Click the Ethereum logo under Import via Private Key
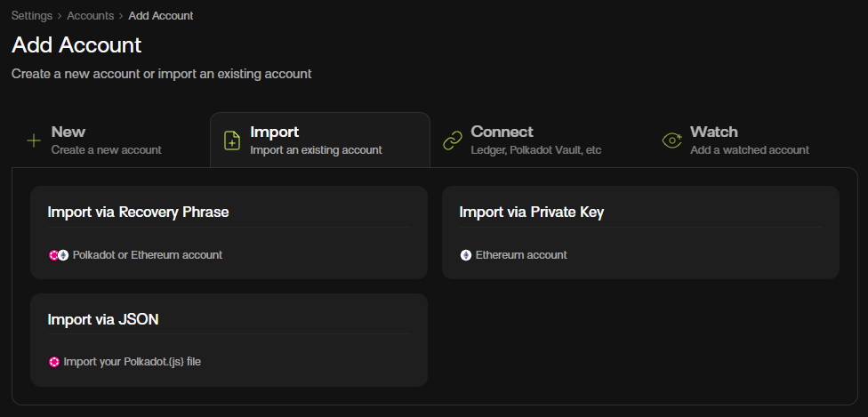The height and width of the screenshot is (417, 868). pos(465,255)
